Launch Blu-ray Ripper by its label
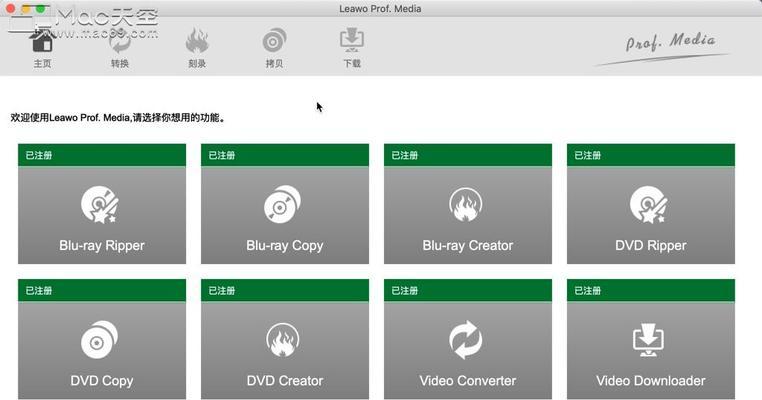 tap(102, 245)
